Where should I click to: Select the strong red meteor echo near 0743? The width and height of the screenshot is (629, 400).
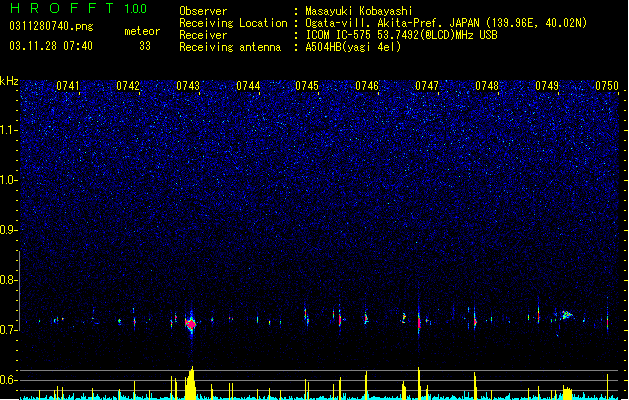pyautogui.click(x=191, y=323)
